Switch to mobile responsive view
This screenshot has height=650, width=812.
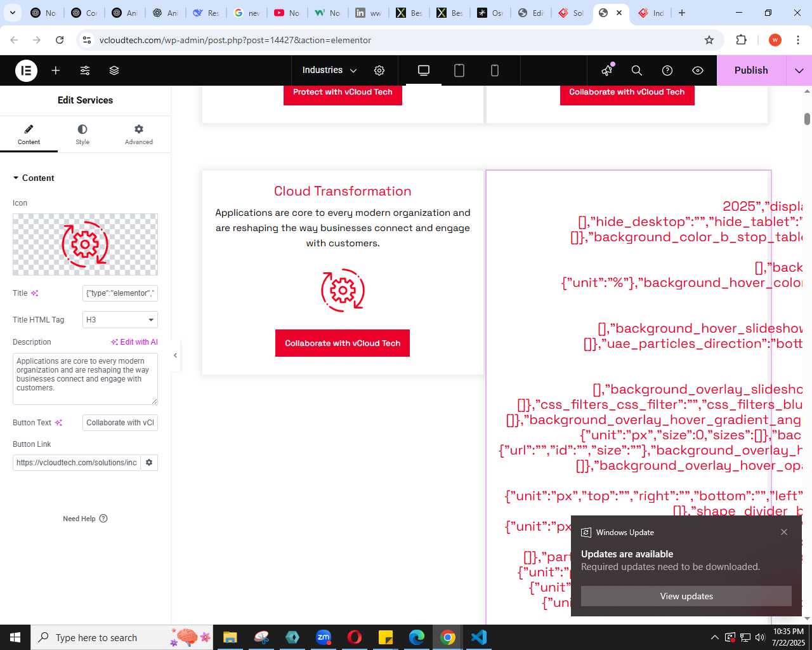point(495,70)
